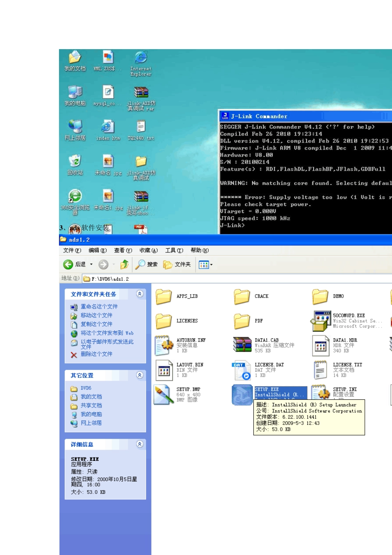Click the J-Link> prompt in console
Image resolution: width=392 pixels, height=555 pixels.
[233, 225]
